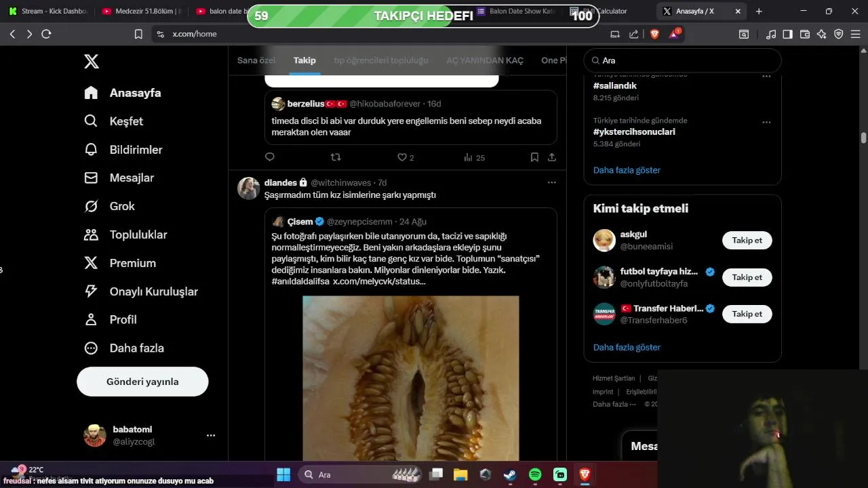Open tıp öğrencileri topluluğu tab
This screenshot has height=488, width=868.
(x=381, y=60)
